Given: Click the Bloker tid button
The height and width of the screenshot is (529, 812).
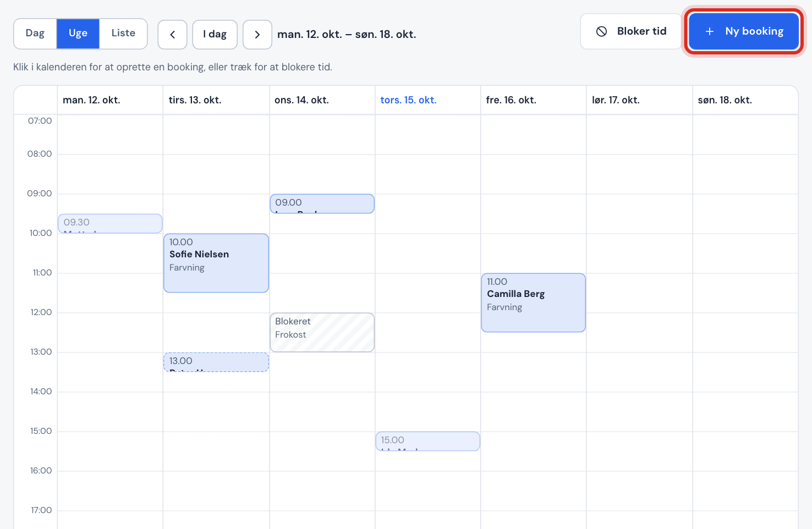Looking at the screenshot, I should [x=631, y=31].
